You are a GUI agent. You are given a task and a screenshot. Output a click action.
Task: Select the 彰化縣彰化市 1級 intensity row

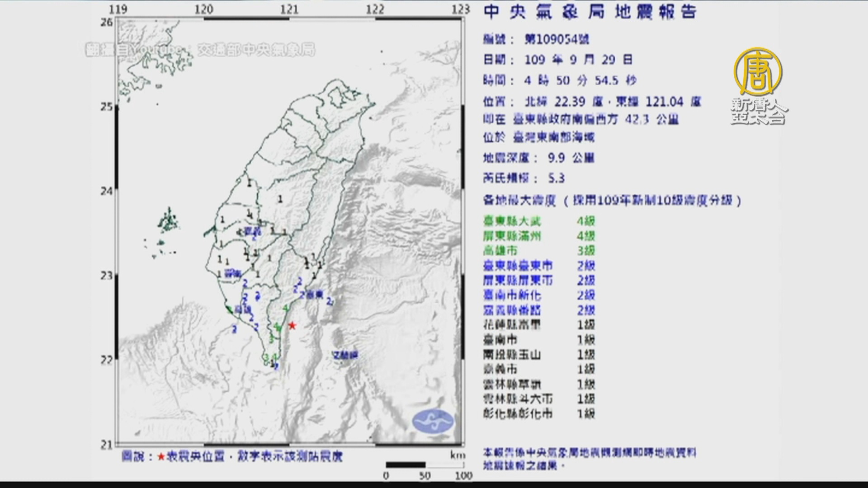tap(539, 413)
